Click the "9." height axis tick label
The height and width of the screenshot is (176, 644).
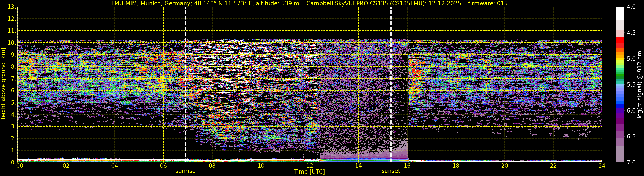[x=13, y=55]
